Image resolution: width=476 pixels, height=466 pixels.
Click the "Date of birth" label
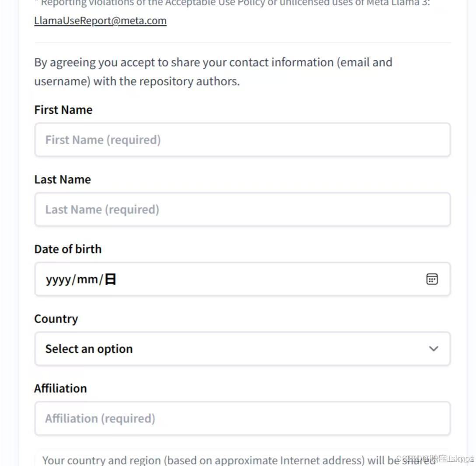[x=68, y=249]
